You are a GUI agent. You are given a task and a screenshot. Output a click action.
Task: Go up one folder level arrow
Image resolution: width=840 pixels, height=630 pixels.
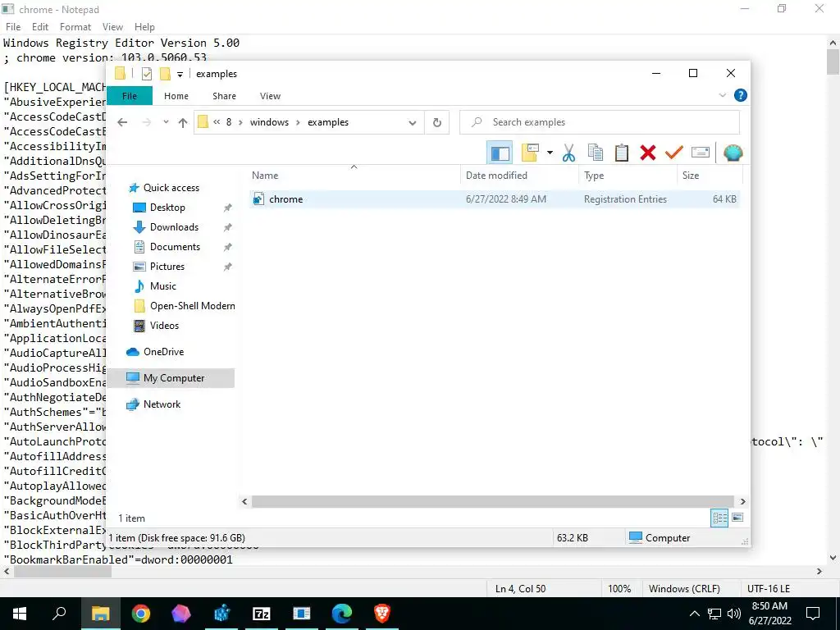(x=183, y=123)
